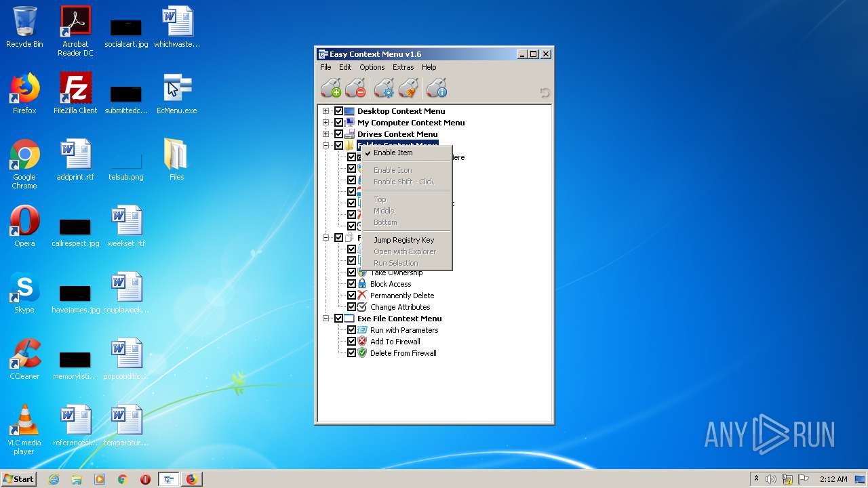
Task: Select the Change Attributes label
Action: tap(400, 307)
